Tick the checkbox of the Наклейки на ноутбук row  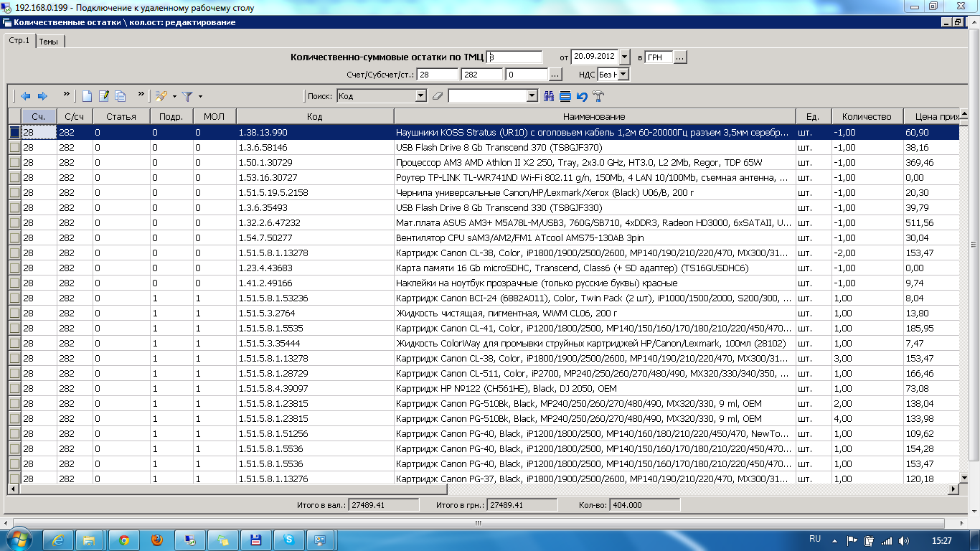[14, 283]
